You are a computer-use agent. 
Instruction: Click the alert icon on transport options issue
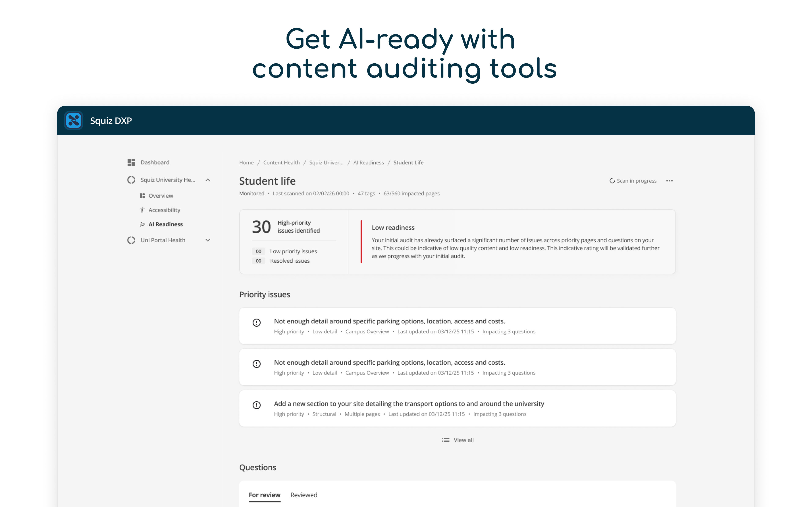pos(257,405)
